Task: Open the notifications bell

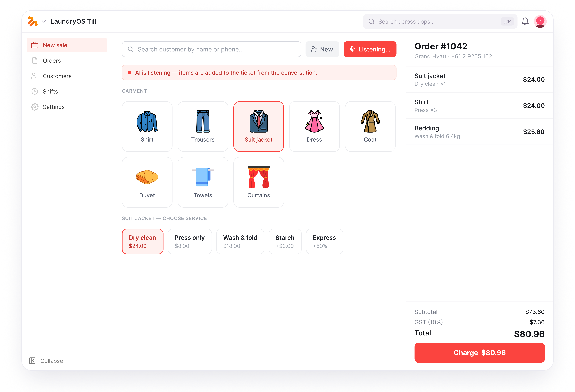Action: pos(525,22)
